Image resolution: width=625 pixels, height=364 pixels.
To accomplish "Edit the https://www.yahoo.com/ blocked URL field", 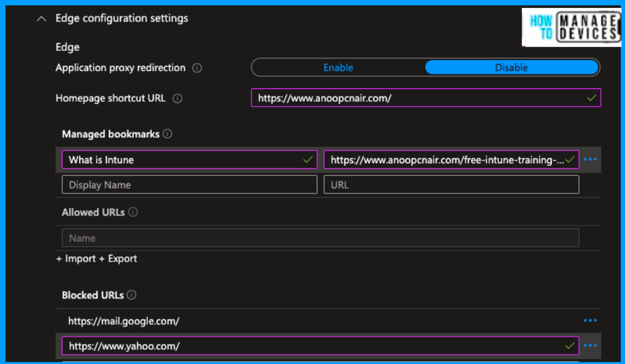I will click(321, 346).
